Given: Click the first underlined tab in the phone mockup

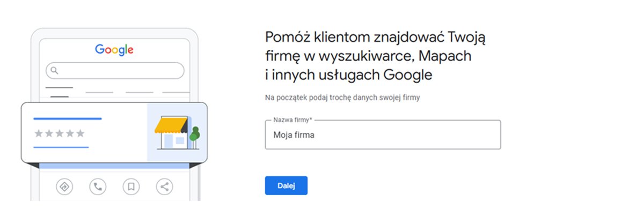Looking at the screenshot, I should [59, 87].
